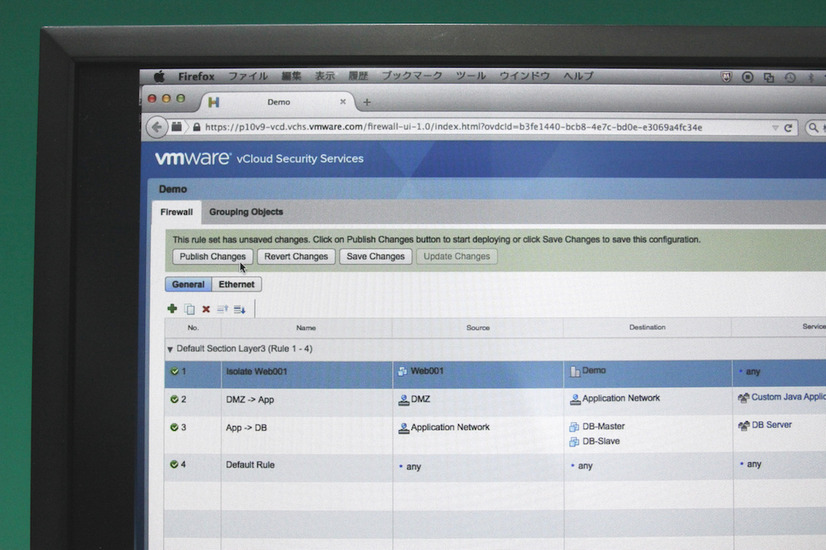Click the Custom Java Application service icon

[x=743, y=398]
